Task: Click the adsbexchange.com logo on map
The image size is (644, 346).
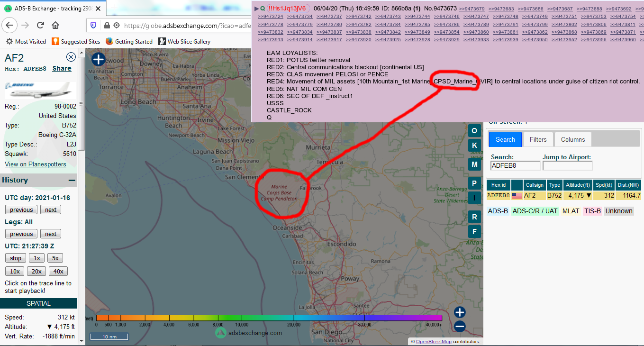Action: 248,333
